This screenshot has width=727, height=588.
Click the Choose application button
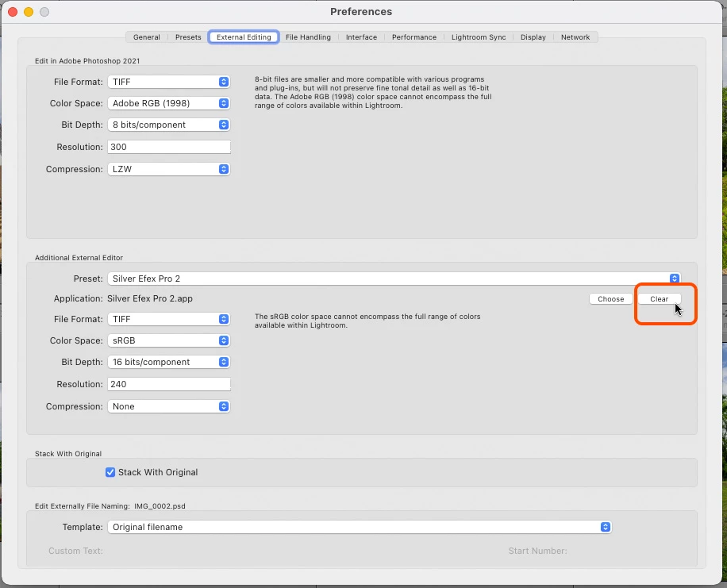pos(610,299)
